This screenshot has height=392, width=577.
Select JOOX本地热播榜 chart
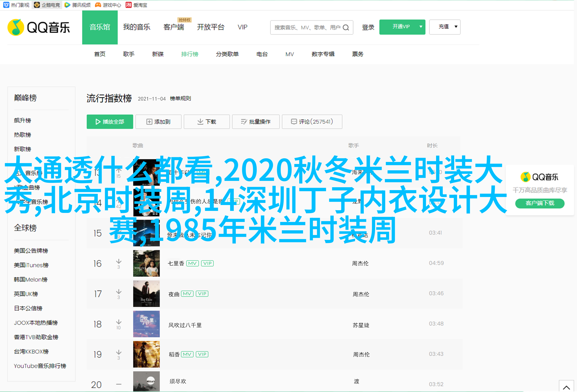[x=36, y=323]
